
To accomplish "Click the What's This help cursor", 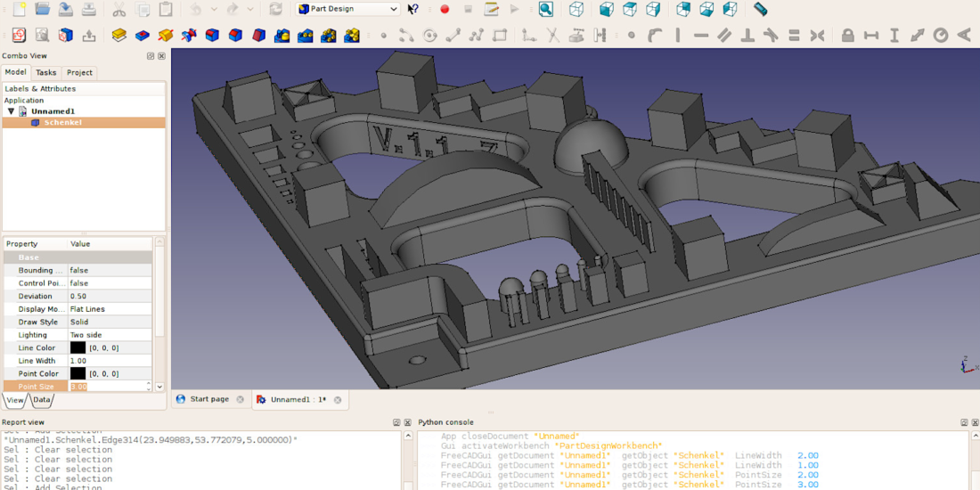I will 413,9.
